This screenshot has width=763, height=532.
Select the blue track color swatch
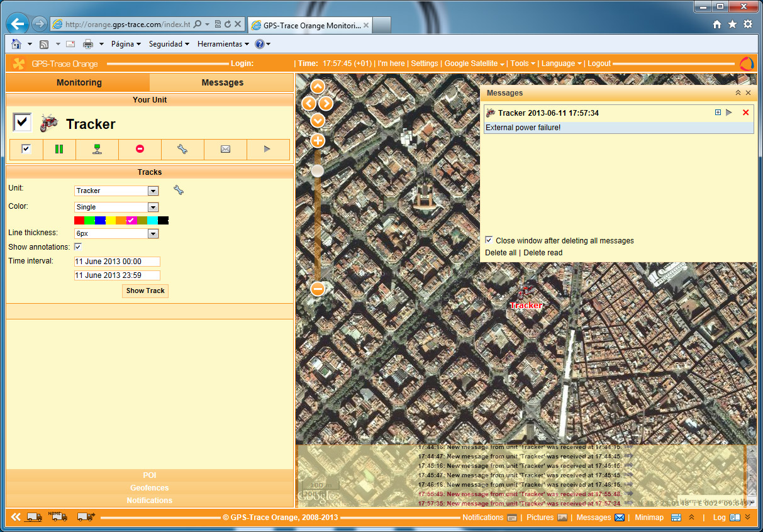100,220
